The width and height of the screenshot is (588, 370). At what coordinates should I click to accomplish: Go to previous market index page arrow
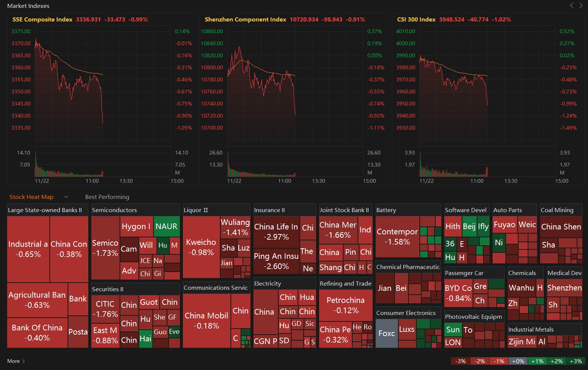[x=571, y=6]
